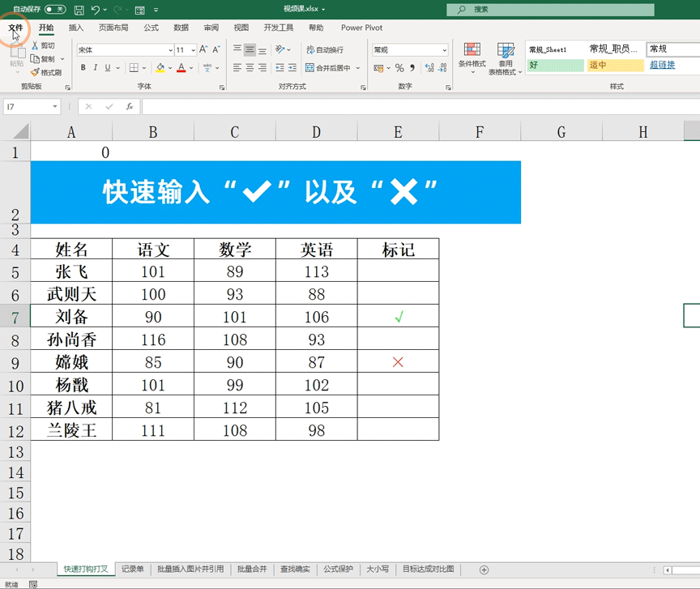Viewport: 700px width, 589px height.
Task: Toggle Wrap Text (自动换行)
Action: (x=325, y=49)
